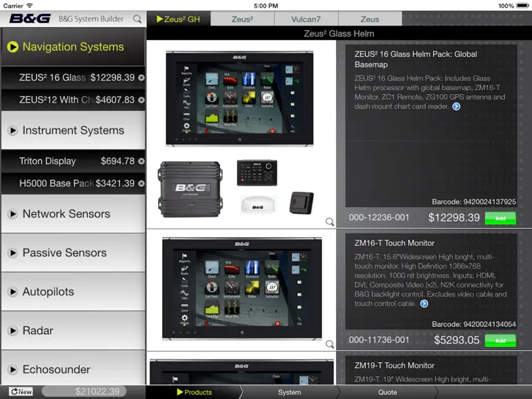Remove the H5000 Base Pack entry

(x=141, y=184)
